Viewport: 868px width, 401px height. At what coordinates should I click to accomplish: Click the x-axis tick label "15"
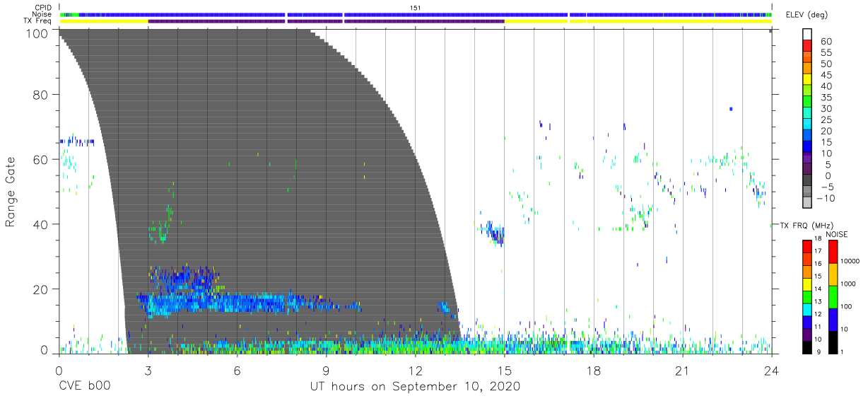click(505, 370)
